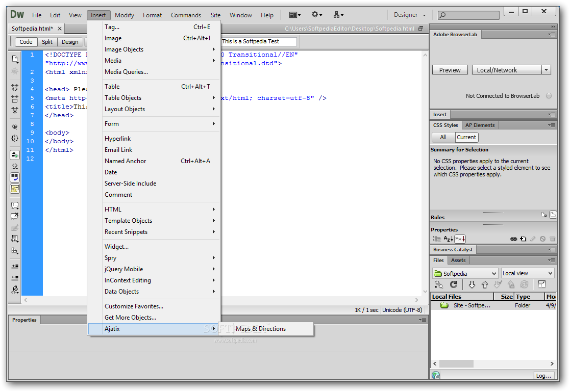Image resolution: width=570 pixels, height=392 pixels.
Task: Show information about selected property icon
Action: pos(544,215)
